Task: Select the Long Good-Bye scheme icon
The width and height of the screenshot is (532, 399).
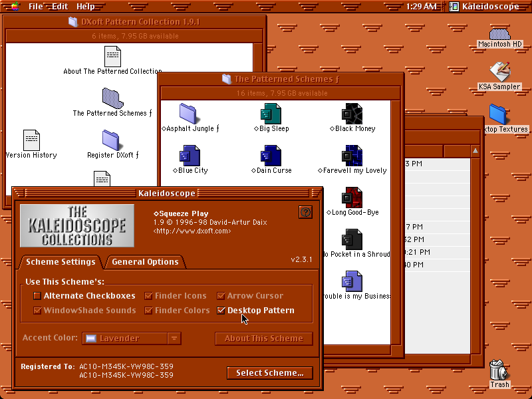Action: tap(352, 198)
